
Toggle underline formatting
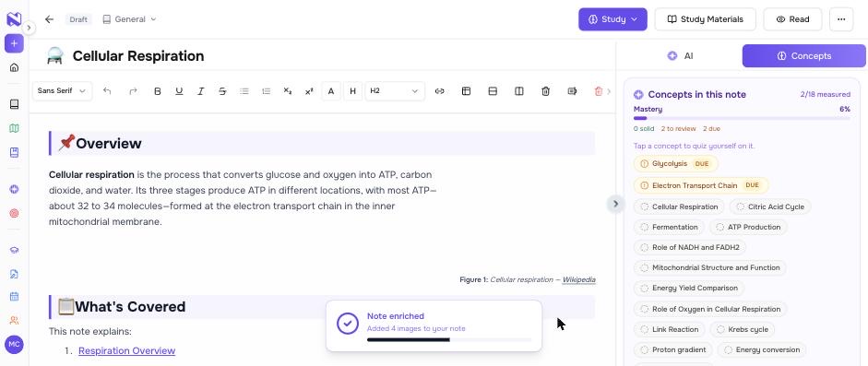click(179, 91)
